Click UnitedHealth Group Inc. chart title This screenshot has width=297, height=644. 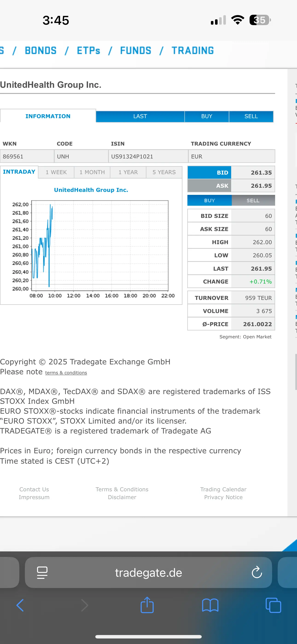91,190
